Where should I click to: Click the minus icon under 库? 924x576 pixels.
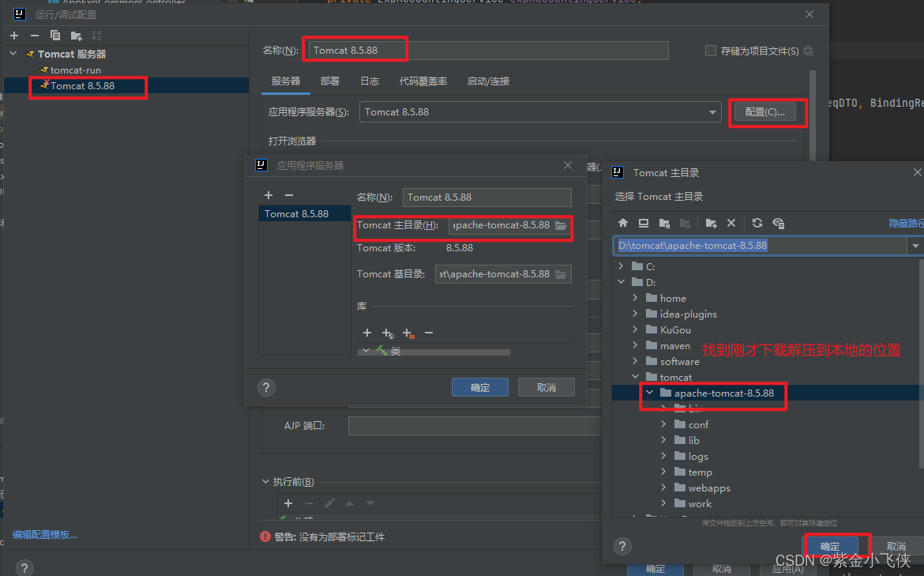click(x=429, y=333)
